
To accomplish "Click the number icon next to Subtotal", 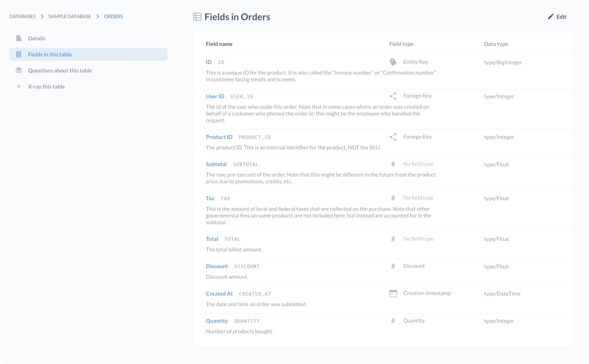I will [x=393, y=164].
